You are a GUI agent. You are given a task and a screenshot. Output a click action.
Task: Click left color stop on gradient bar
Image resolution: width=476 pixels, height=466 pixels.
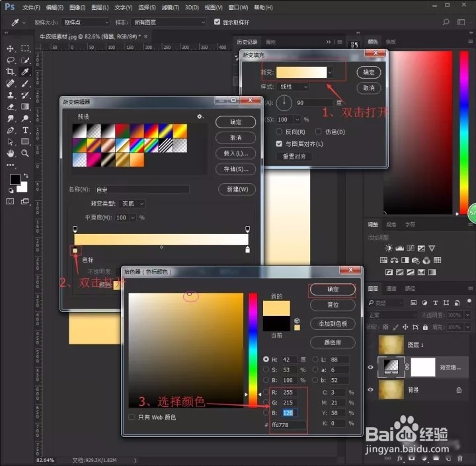pos(75,250)
